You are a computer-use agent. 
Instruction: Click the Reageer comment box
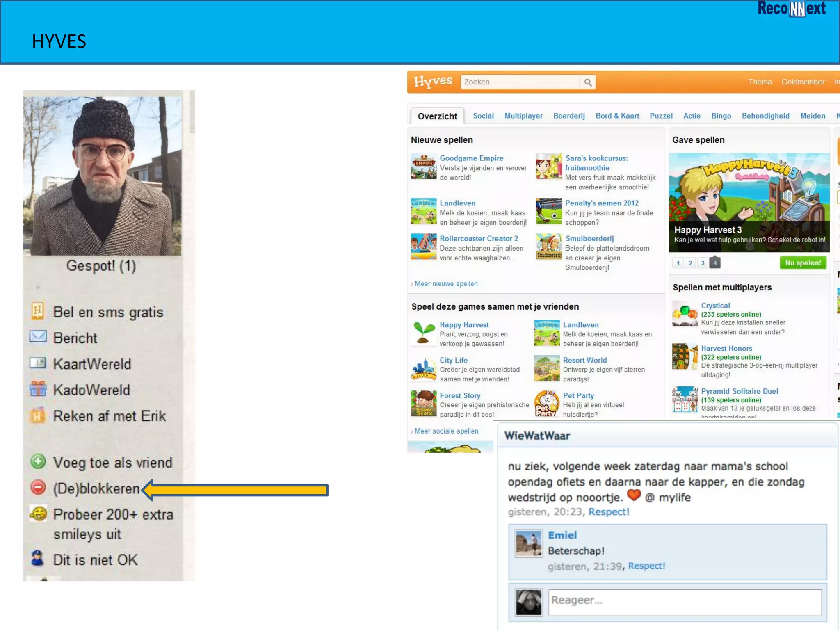tap(685, 602)
